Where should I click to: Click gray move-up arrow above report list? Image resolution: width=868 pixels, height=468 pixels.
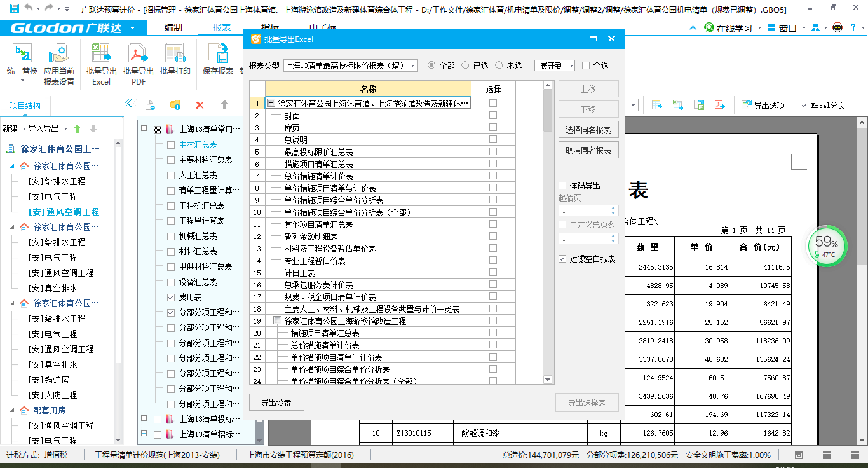click(x=224, y=105)
